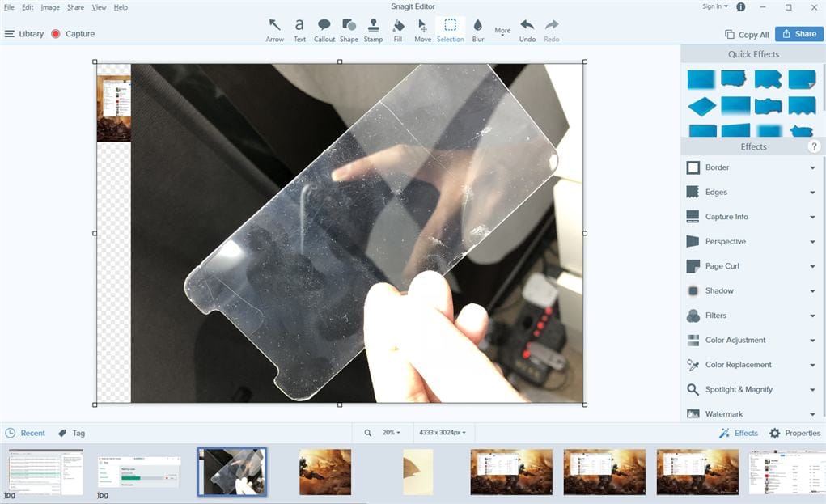Image resolution: width=826 pixels, height=504 pixels.
Task: Expand the Shadow effect options
Action: point(812,290)
